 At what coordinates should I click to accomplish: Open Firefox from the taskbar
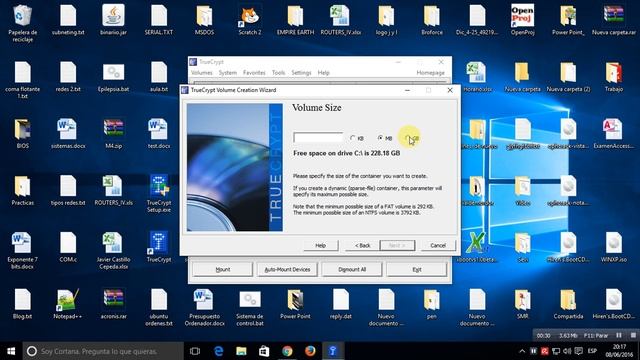point(310,351)
